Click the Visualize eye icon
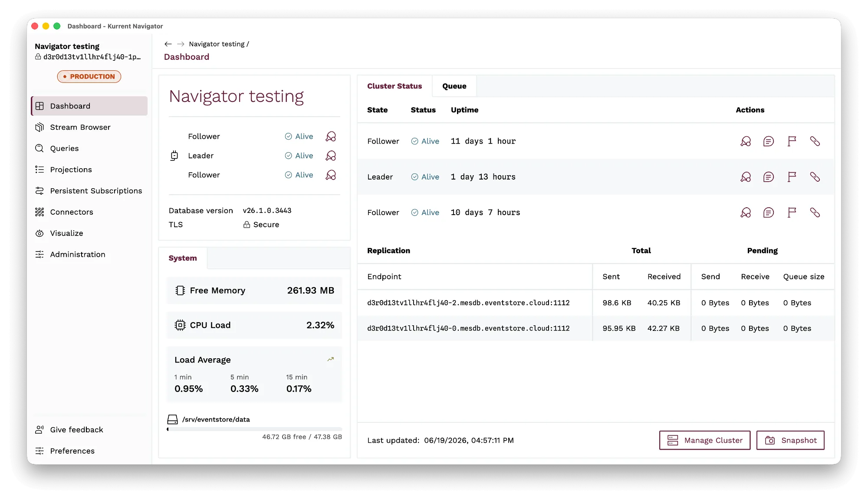 pyautogui.click(x=39, y=233)
